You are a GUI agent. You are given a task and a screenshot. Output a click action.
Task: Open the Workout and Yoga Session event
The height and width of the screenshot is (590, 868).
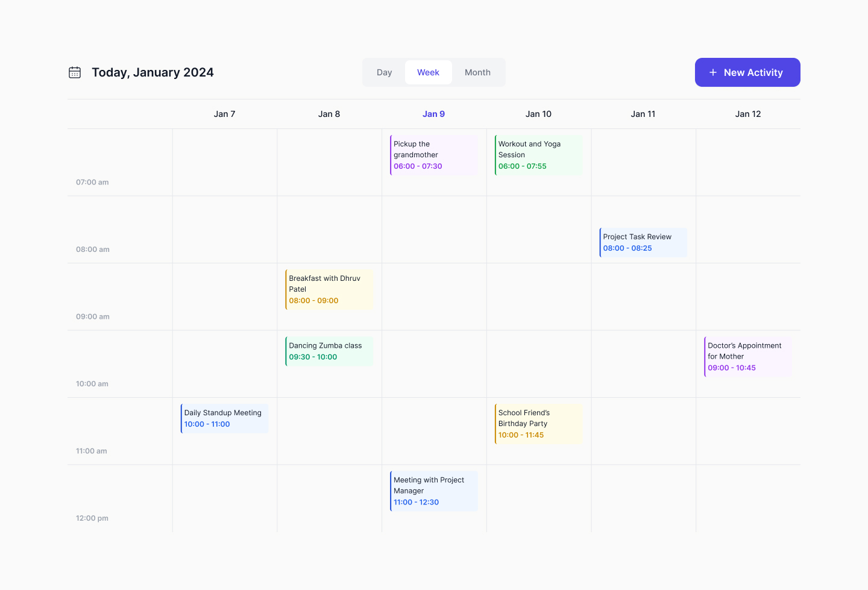(x=538, y=155)
